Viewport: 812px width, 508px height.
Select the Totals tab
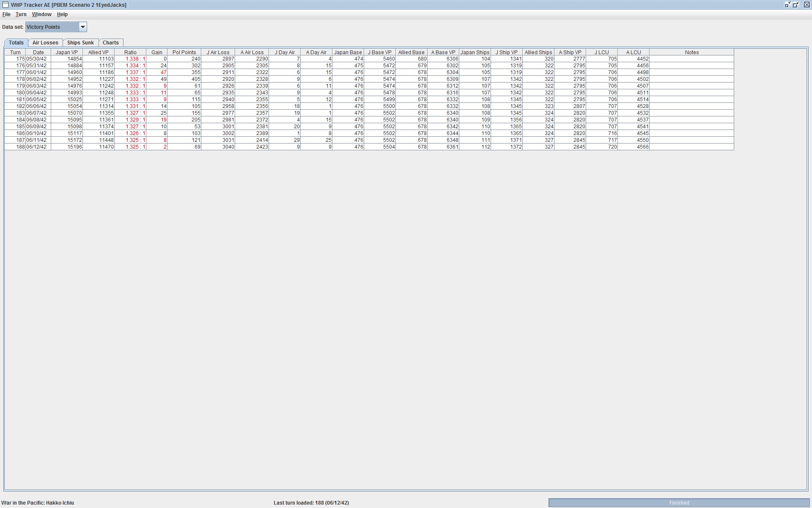[16, 43]
